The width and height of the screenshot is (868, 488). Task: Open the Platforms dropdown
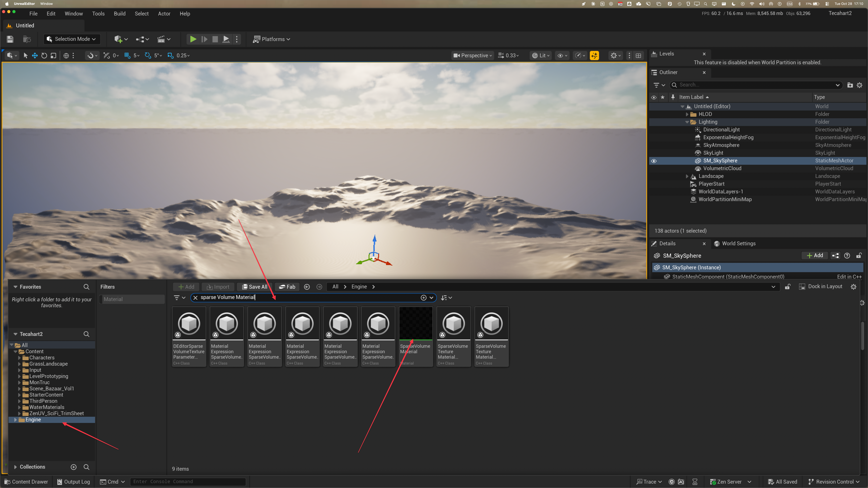tap(271, 39)
